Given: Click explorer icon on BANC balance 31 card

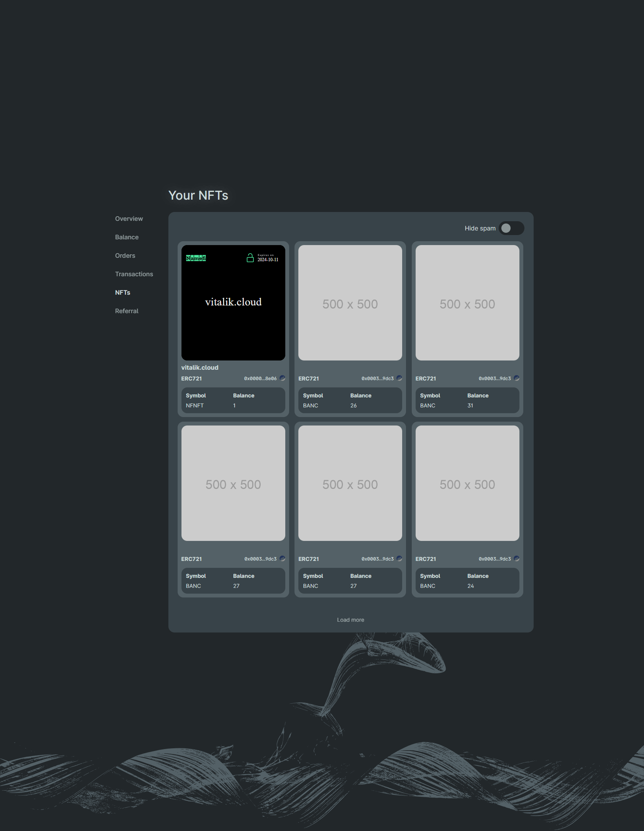Looking at the screenshot, I should (517, 378).
